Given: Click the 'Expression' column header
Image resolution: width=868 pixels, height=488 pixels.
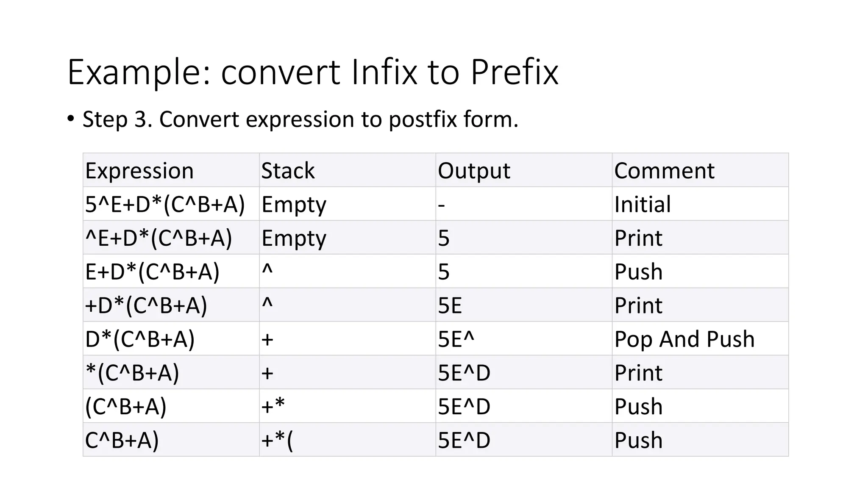Looking at the screenshot, I should (171, 170).
